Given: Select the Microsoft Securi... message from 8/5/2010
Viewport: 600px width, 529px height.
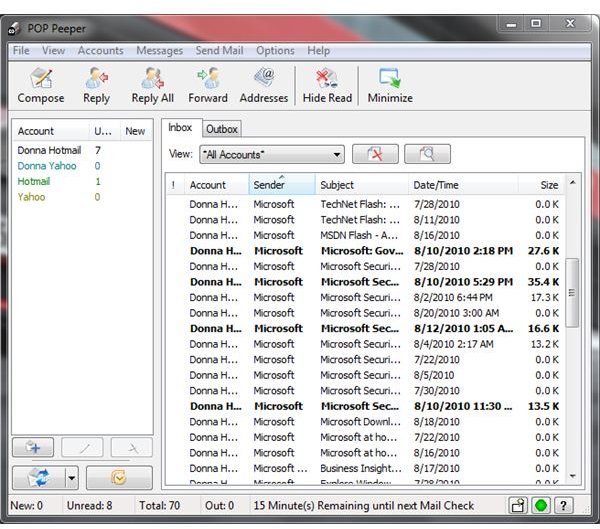Looking at the screenshot, I should pos(366,375).
